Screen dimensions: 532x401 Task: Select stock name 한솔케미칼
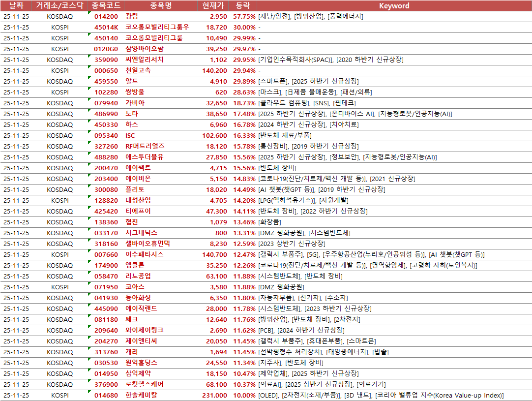[142, 395]
